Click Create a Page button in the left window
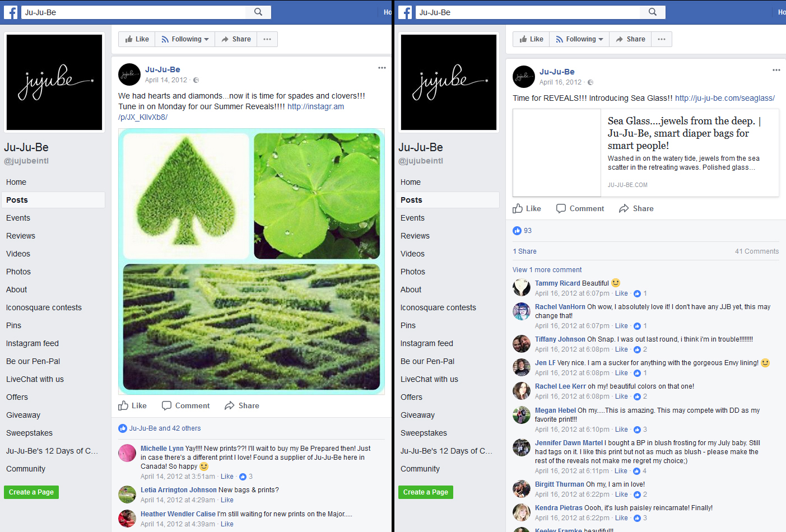786x532 pixels. point(31,492)
